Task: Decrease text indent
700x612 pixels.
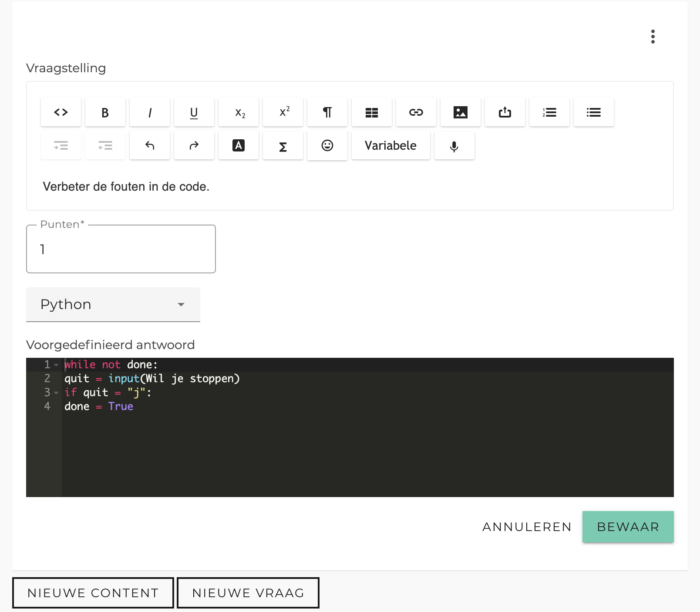Action: (105, 145)
